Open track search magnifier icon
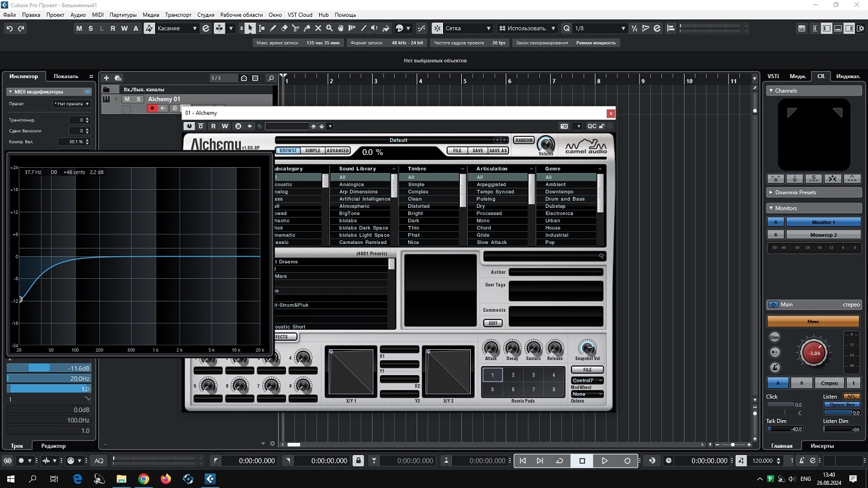Screen dimensions: 868x488 click(271, 78)
